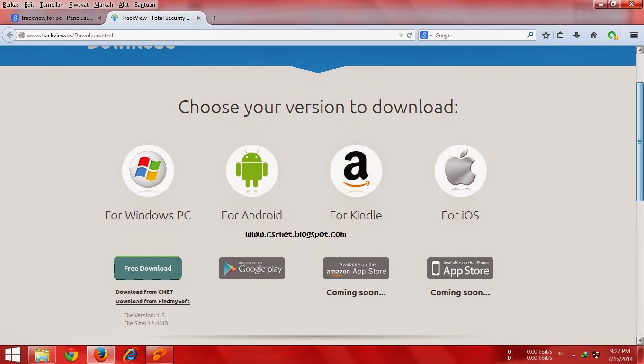Click the green add-on icon in toolbar
This screenshot has width=644, height=364.
click(613, 36)
